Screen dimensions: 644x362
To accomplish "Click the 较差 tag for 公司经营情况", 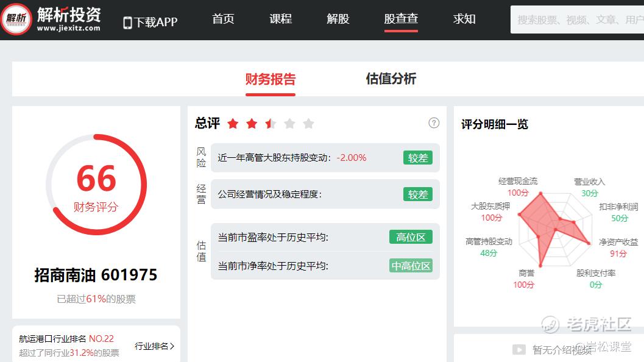I will [418, 194].
